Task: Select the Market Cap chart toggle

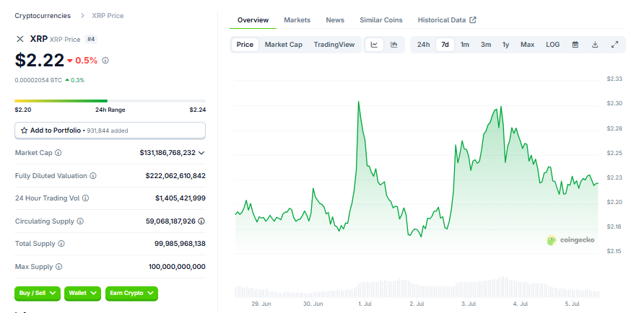Action: pyautogui.click(x=284, y=45)
